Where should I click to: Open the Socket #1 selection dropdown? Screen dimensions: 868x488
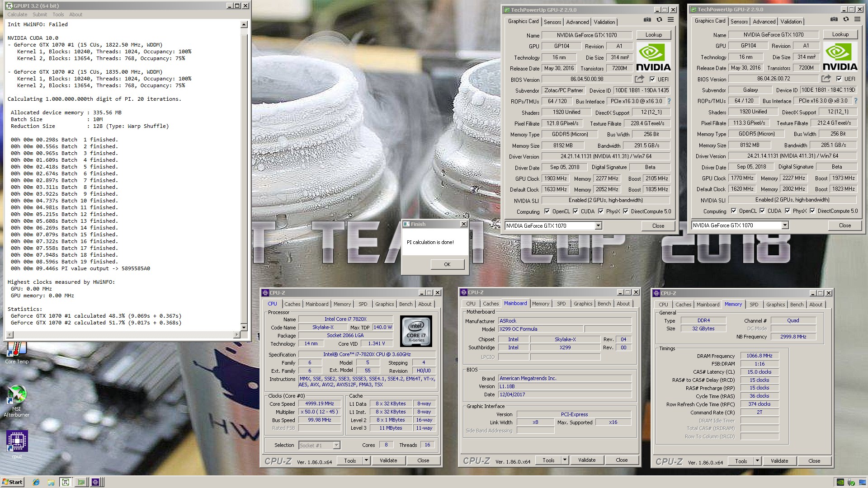pos(336,445)
